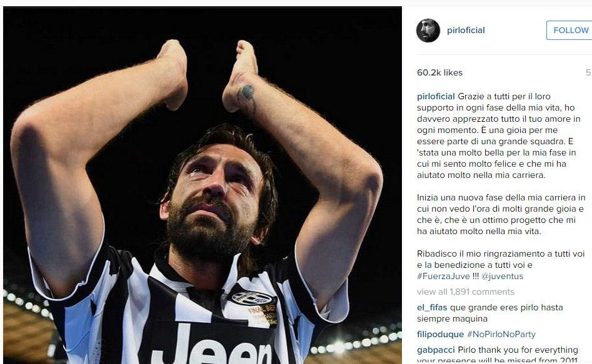592x364 pixels.
Task: Open pirloficial username in the caption
Action: click(x=436, y=96)
